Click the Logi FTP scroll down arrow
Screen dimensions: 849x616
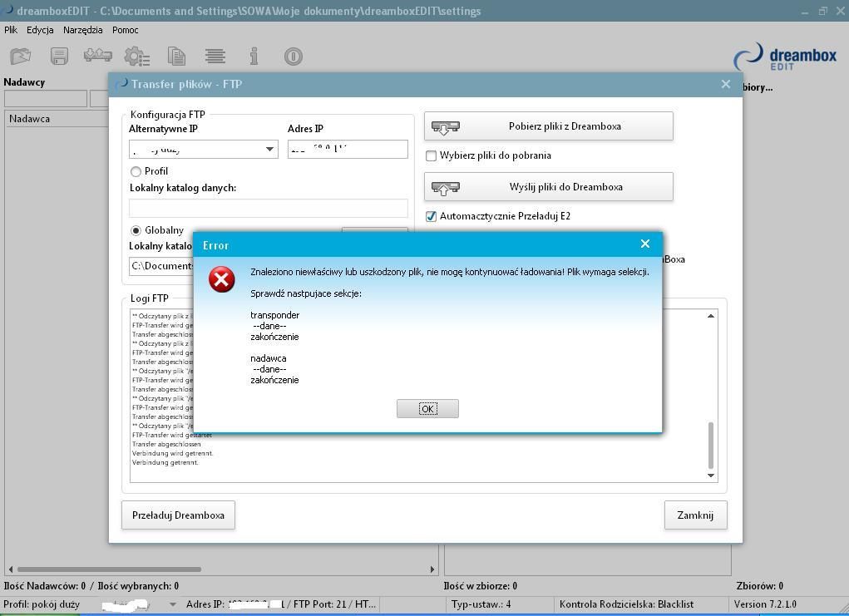click(x=711, y=476)
